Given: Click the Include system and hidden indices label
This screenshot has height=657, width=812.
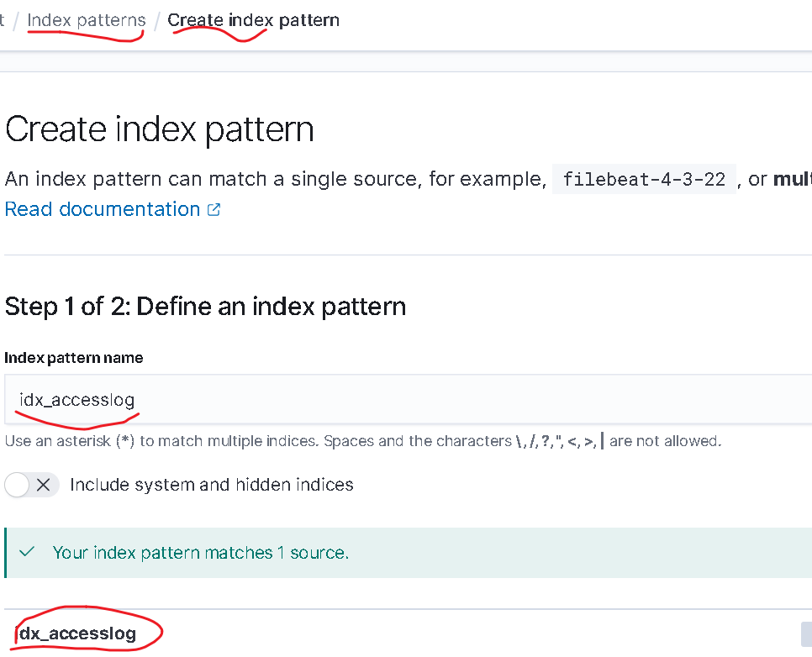Looking at the screenshot, I should tap(211, 485).
